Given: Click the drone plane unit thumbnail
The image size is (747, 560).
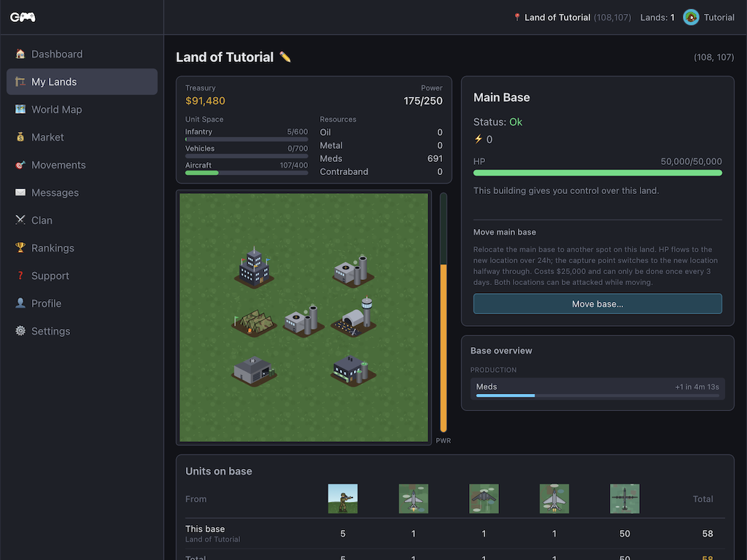Looking at the screenshot, I should pyautogui.click(x=624, y=499).
